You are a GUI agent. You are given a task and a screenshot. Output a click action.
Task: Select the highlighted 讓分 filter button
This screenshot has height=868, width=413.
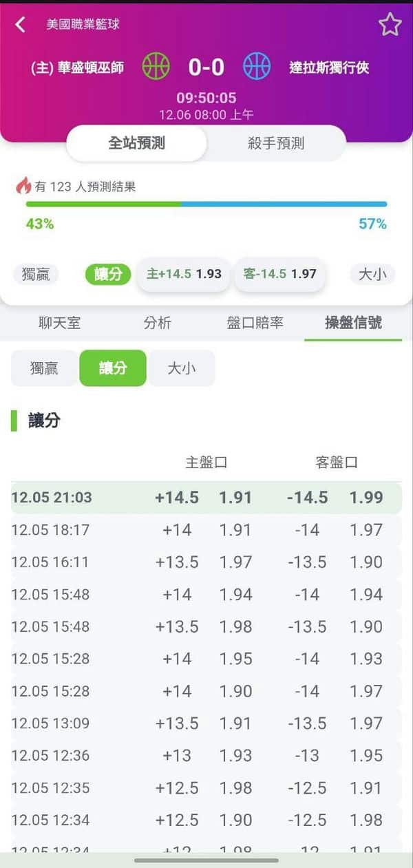pos(113,368)
